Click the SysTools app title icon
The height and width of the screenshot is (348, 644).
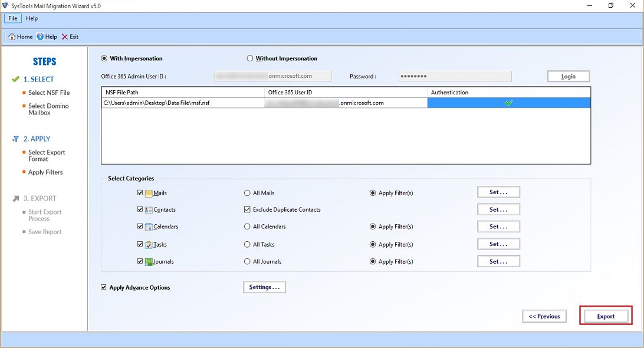[x=5, y=5]
